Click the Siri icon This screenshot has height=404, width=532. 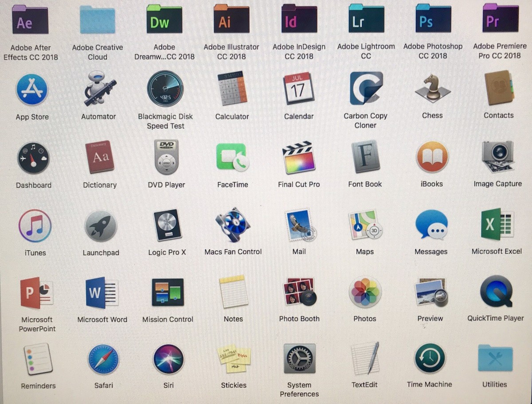(x=168, y=359)
